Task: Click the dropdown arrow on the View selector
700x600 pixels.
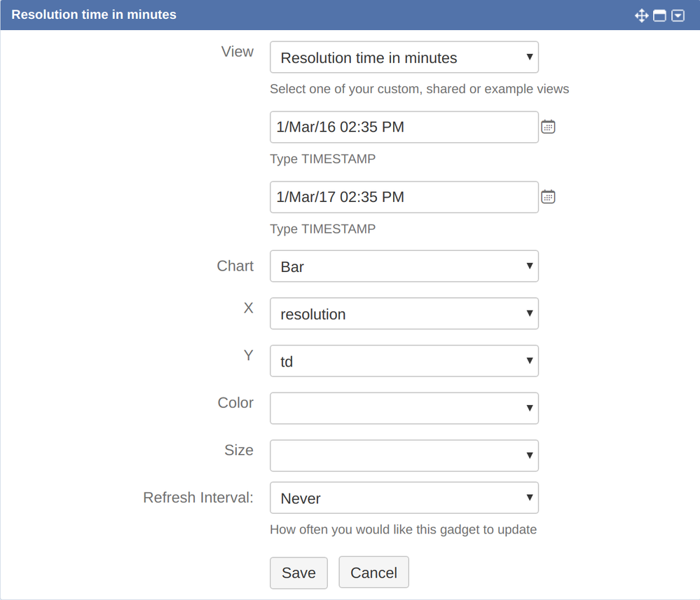Action: 529,57
